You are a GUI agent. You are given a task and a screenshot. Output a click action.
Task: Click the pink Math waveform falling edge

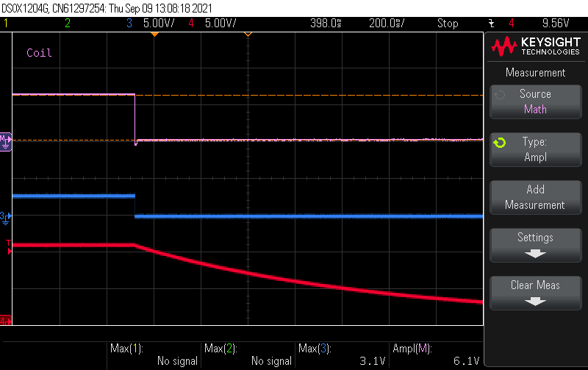(x=135, y=118)
